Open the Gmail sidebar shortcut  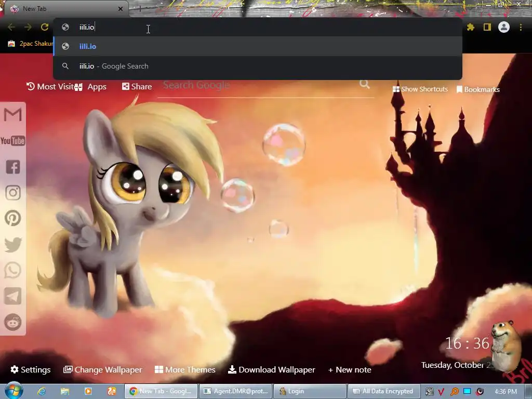(13, 115)
